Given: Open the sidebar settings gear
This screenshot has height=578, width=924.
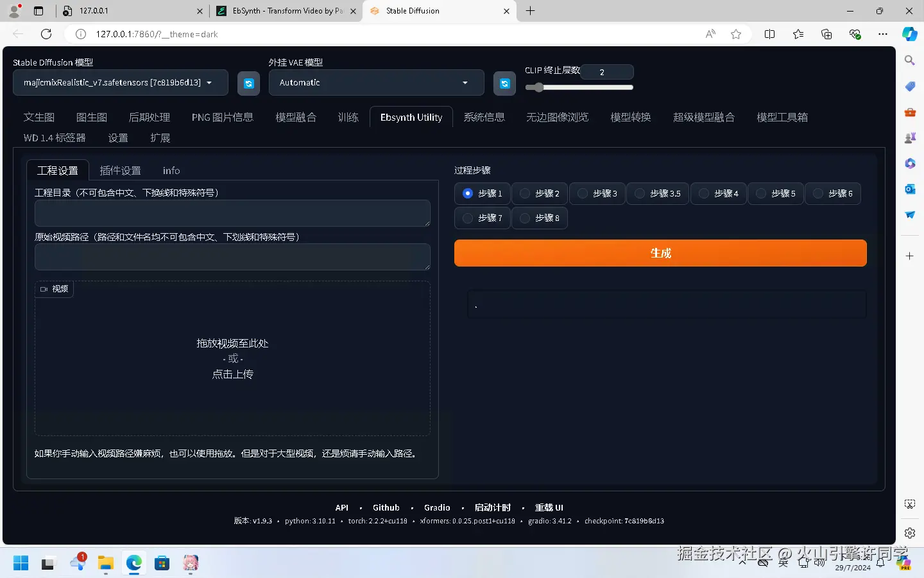Looking at the screenshot, I should point(910,533).
